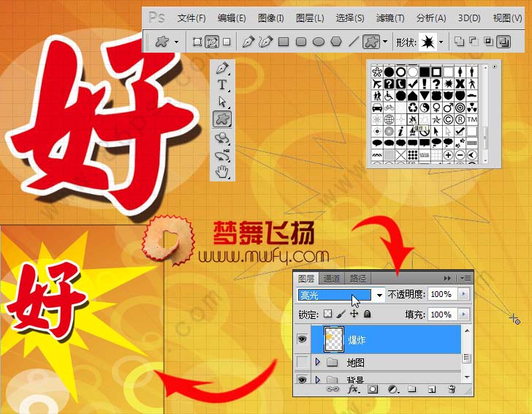This screenshot has height=414, width=532.
Task: Click the Pen tool icon in options bar
Action: pyautogui.click(x=248, y=42)
